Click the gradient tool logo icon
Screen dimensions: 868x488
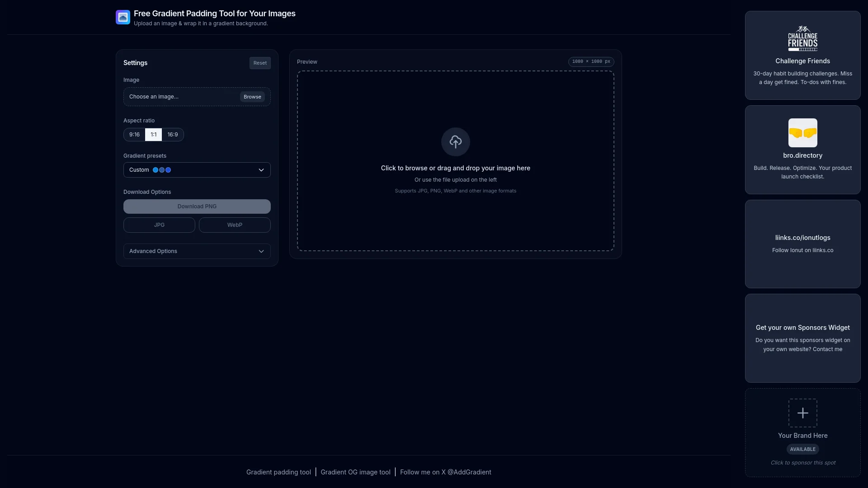pos(123,17)
